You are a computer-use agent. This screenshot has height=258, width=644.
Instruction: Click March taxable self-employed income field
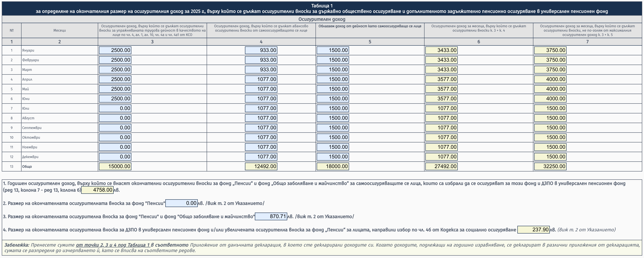[x=333, y=70]
